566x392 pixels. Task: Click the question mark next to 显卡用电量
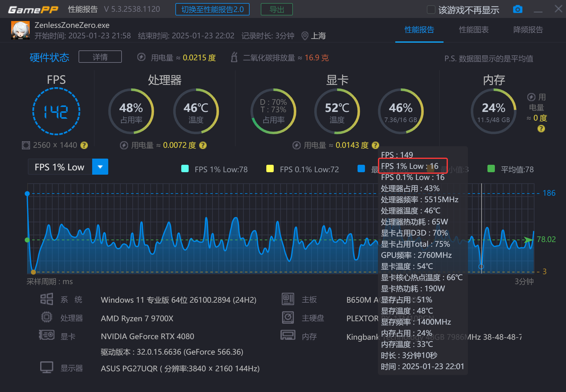[x=375, y=145]
